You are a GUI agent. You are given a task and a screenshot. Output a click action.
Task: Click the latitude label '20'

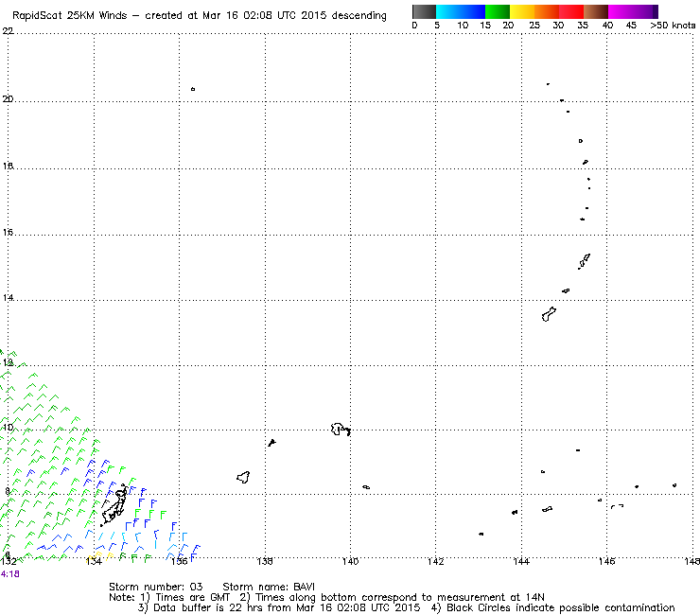tap(8, 98)
